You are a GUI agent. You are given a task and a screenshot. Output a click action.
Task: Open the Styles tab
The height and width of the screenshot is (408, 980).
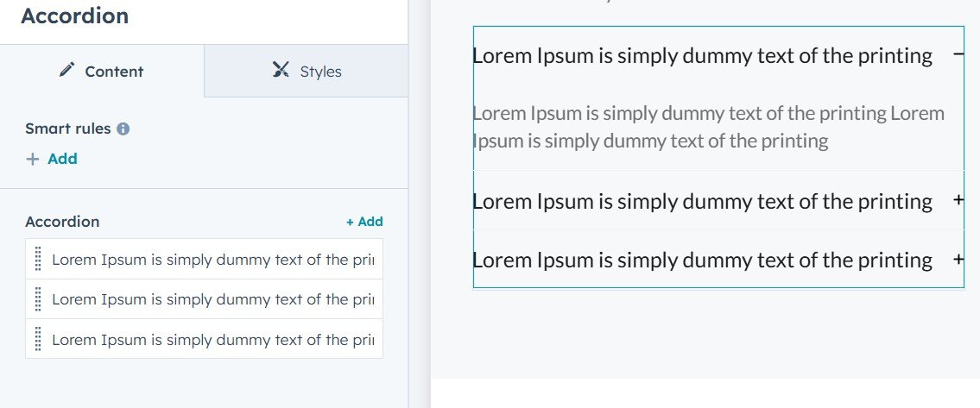[x=307, y=72]
